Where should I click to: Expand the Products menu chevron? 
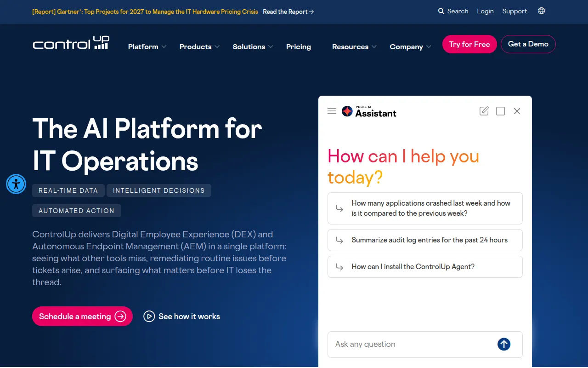217,47
